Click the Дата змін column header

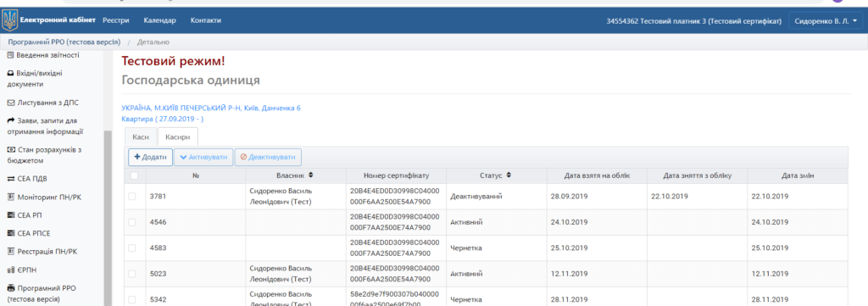click(798, 175)
